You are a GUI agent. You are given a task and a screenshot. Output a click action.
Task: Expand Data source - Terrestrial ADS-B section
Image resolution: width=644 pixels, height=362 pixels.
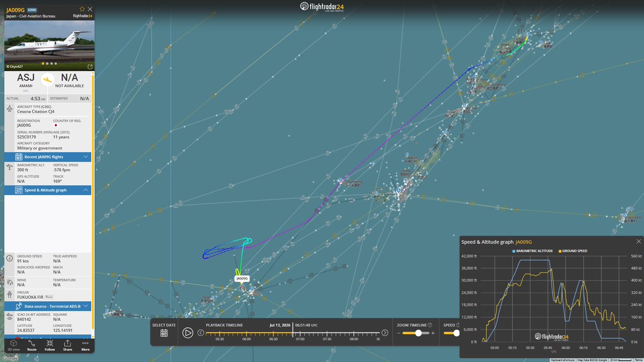click(48, 306)
